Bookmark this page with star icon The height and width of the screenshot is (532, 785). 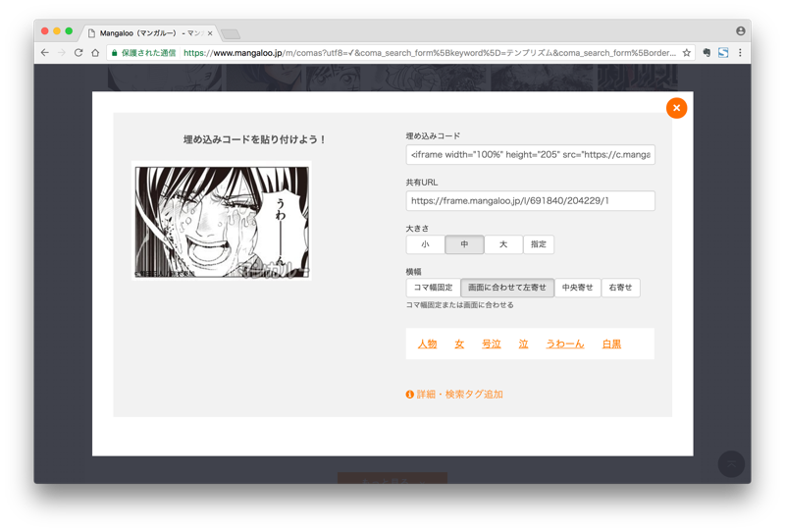(687, 53)
